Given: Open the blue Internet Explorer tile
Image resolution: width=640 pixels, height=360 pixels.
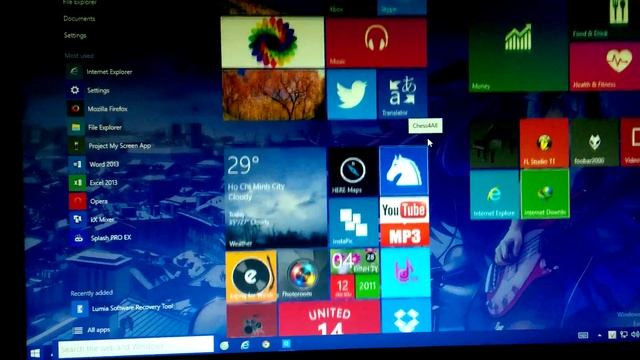Looking at the screenshot, I should (494, 195).
